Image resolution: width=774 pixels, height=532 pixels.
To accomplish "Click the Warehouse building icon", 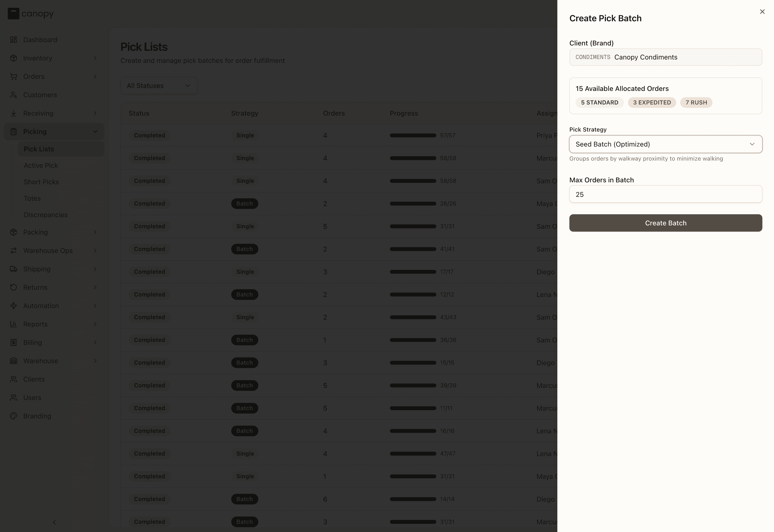I will click(13, 361).
